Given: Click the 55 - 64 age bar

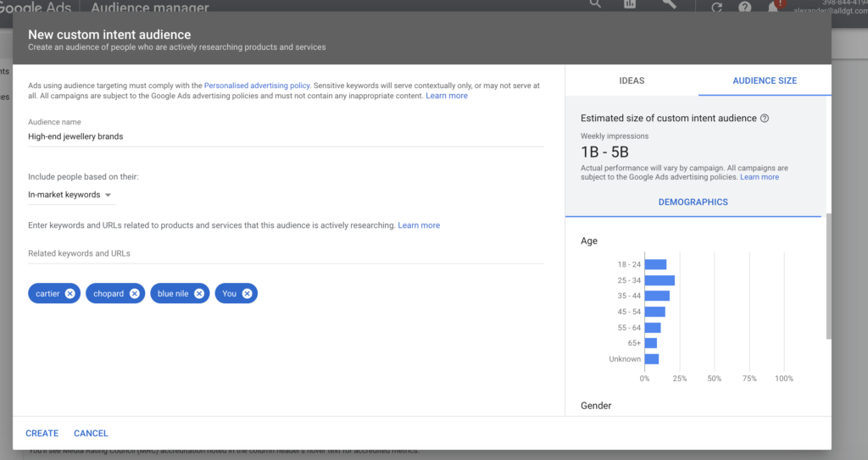Looking at the screenshot, I should [653, 328].
